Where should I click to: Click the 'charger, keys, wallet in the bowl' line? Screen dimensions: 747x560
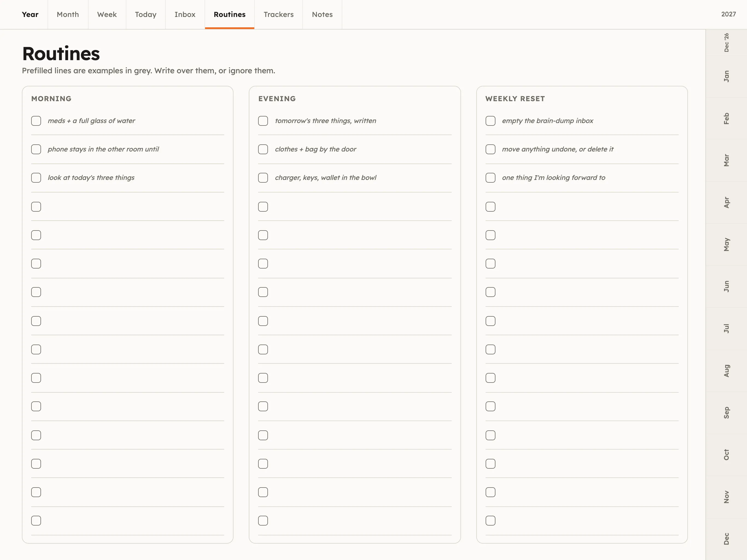click(326, 178)
